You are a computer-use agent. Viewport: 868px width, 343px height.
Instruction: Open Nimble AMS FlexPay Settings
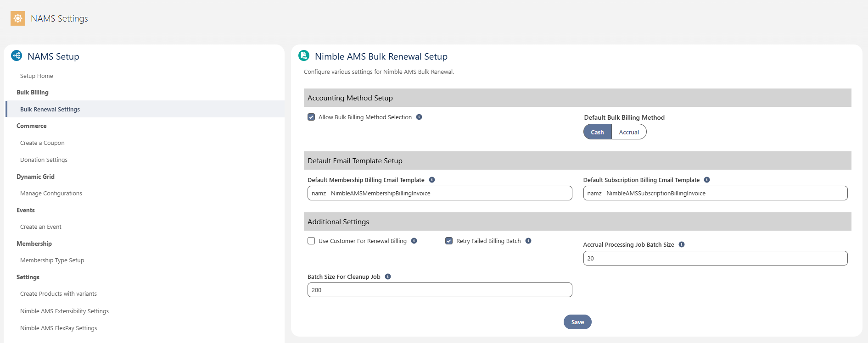[59, 328]
